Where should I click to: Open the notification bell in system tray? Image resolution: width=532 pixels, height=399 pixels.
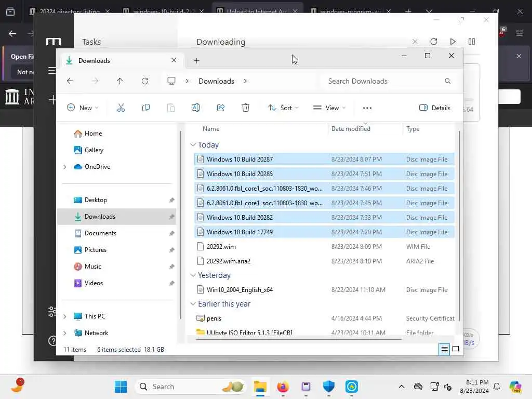497,387
